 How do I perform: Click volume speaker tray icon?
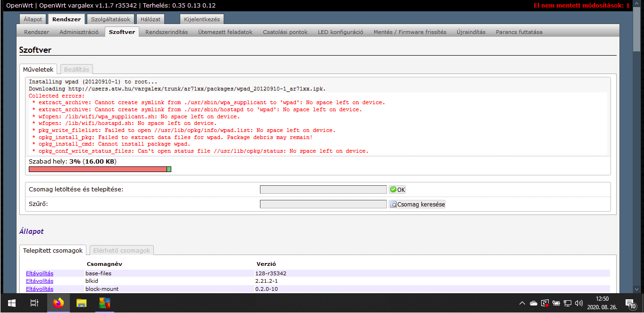coord(579,303)
